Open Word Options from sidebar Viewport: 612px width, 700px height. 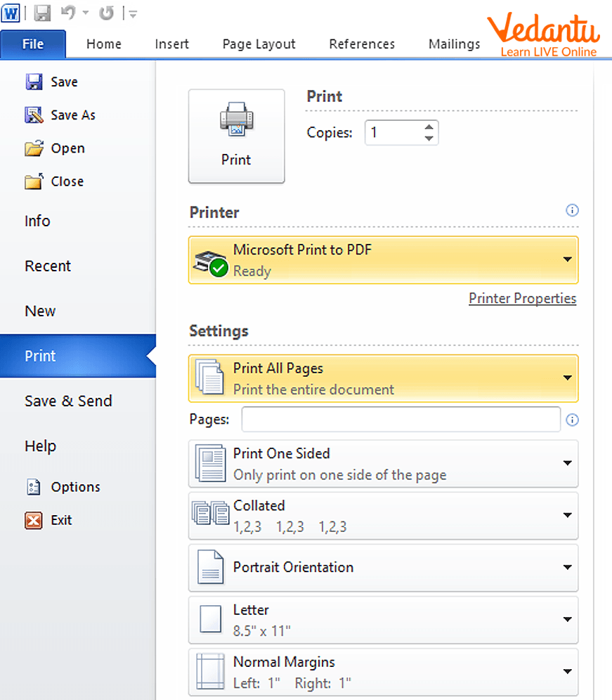tap(74, 487)
